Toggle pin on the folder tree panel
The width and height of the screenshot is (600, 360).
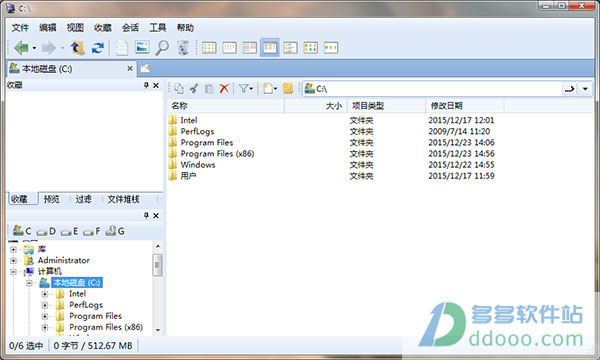tap(146, 215)
